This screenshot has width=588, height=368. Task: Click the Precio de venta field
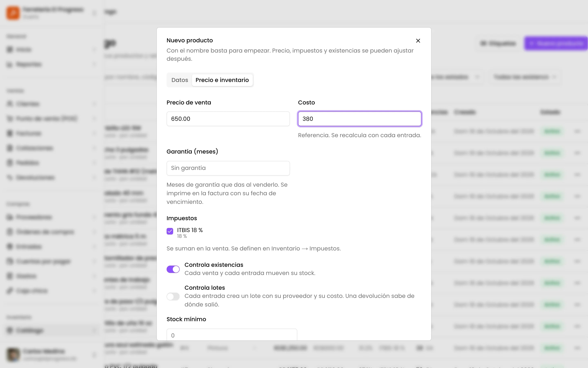pos(228,119)
